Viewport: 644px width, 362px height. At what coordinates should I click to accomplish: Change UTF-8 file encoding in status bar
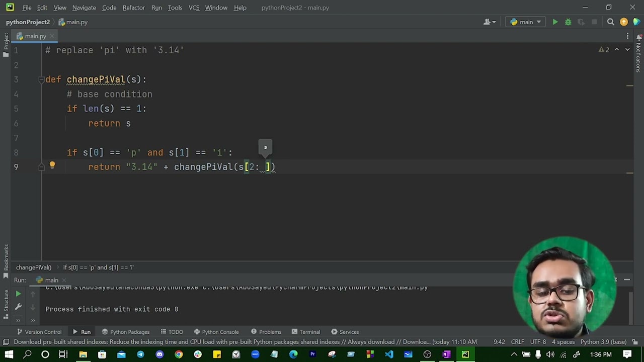coord(538,342)
